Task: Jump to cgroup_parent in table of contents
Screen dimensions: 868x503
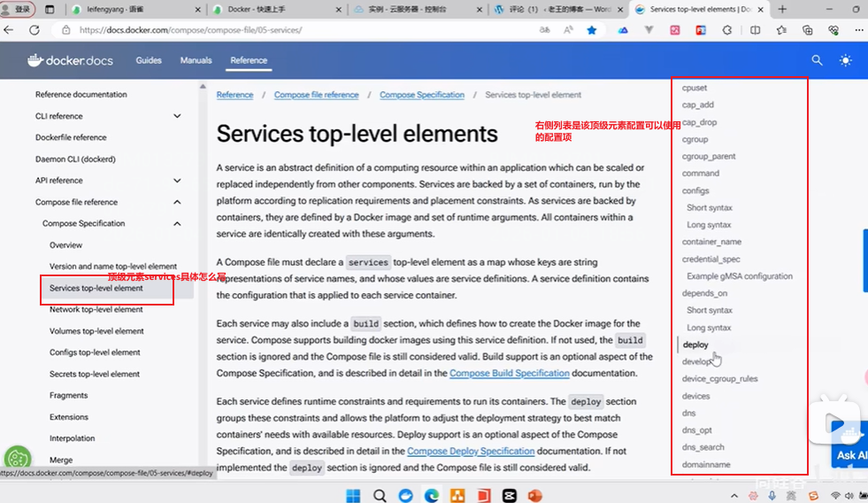Action: (709, 156)
